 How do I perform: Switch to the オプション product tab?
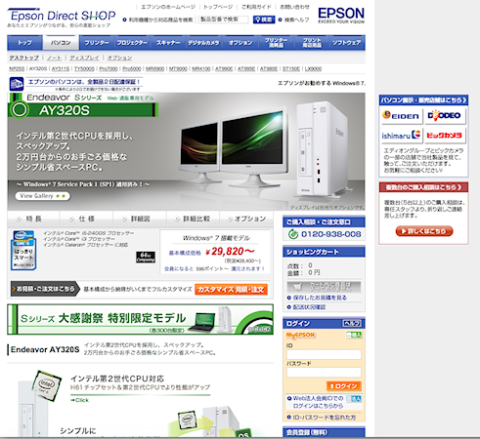(247, 219)
